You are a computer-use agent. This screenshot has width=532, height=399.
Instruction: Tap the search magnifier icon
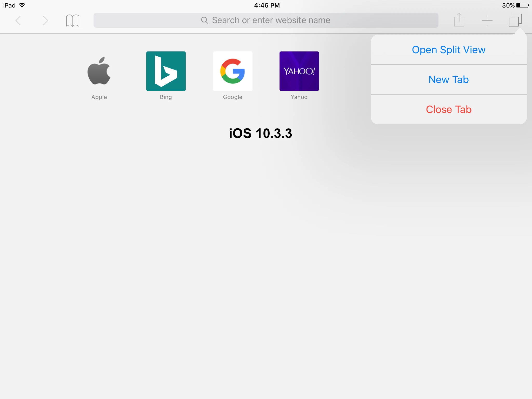point(204,20)
